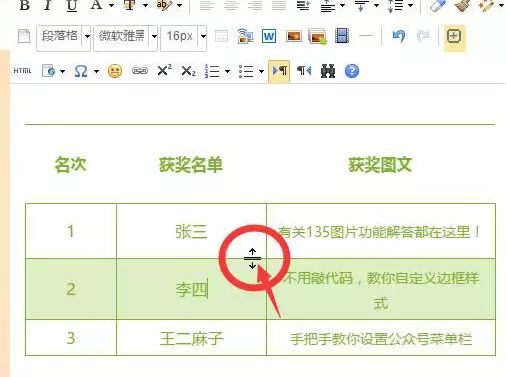507x377 pixels.
Task: Open the emoticon smiley picker
Action: coord(115,71)
